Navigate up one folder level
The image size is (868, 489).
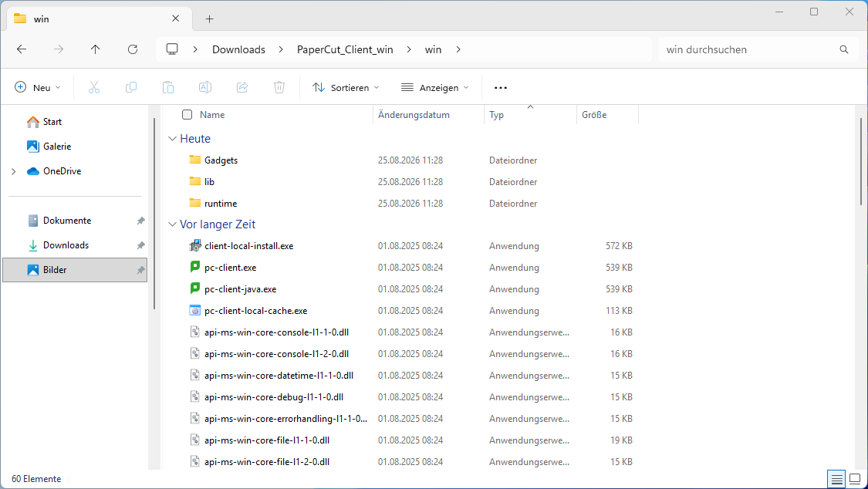coord(95,49)
